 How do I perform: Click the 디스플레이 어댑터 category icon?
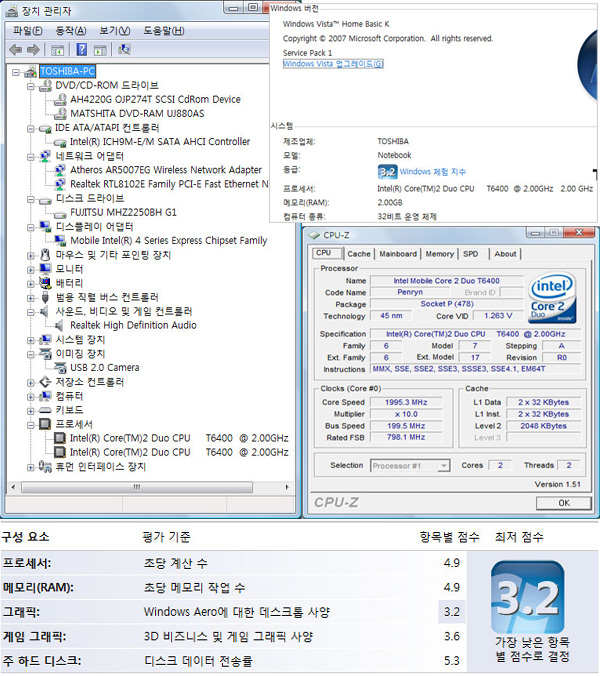(x=45, y=227)
